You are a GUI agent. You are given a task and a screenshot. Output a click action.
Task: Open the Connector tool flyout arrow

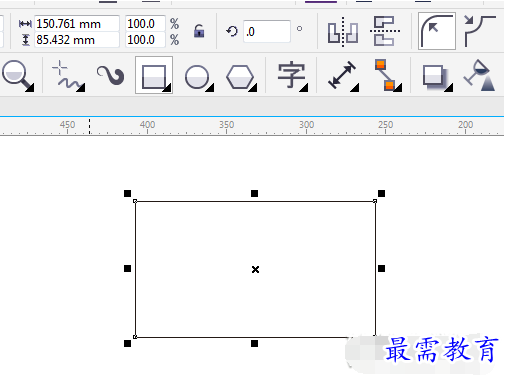click(x=398, y=88)
